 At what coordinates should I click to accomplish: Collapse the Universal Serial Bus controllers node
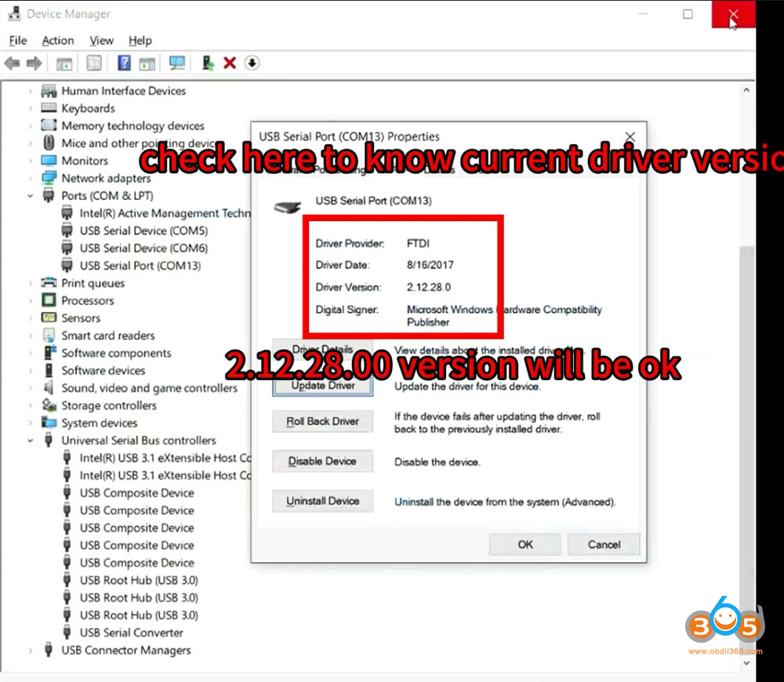coord(31,441)
